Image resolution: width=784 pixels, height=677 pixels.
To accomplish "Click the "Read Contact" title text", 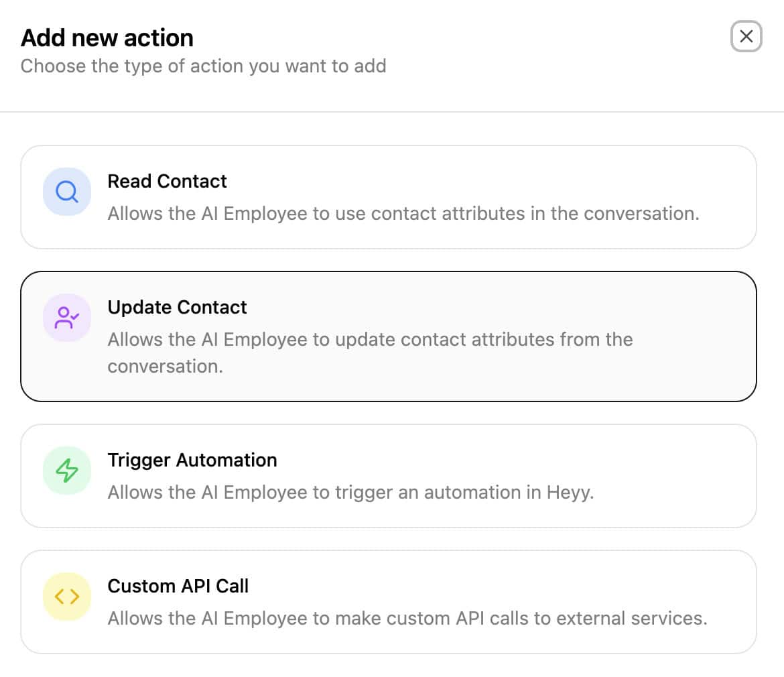I will [167, 181].
